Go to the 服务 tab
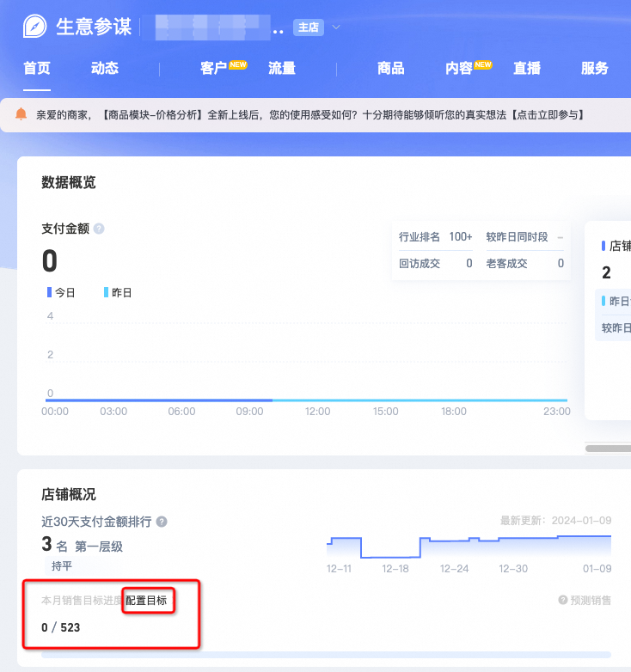The height and width of the screenshot is (672, 631). click(x=595, y=68)
